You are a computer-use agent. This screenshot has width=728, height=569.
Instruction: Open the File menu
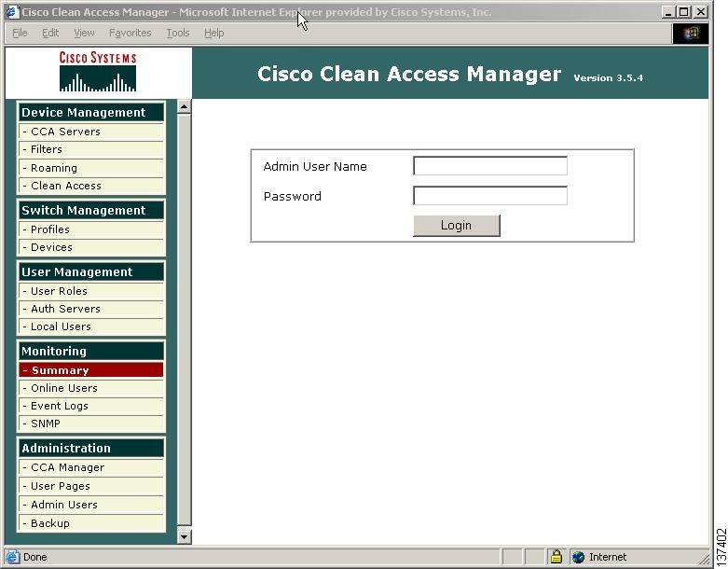point(20,33)
